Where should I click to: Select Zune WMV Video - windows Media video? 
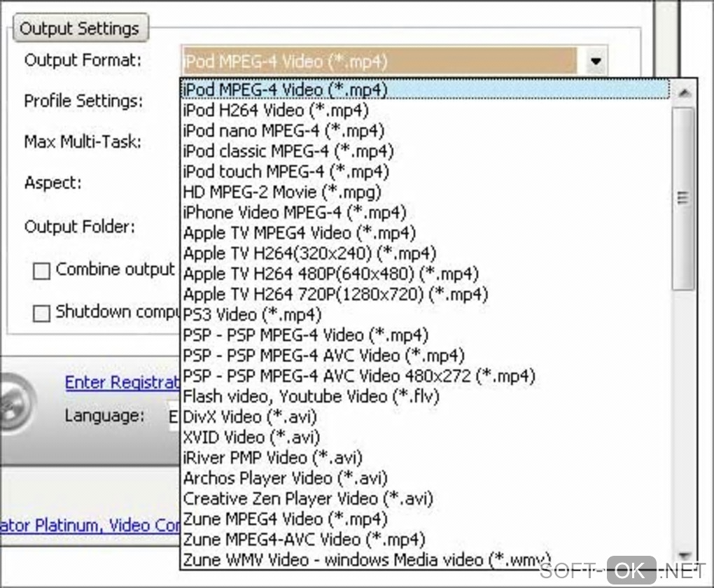[426, 559]
